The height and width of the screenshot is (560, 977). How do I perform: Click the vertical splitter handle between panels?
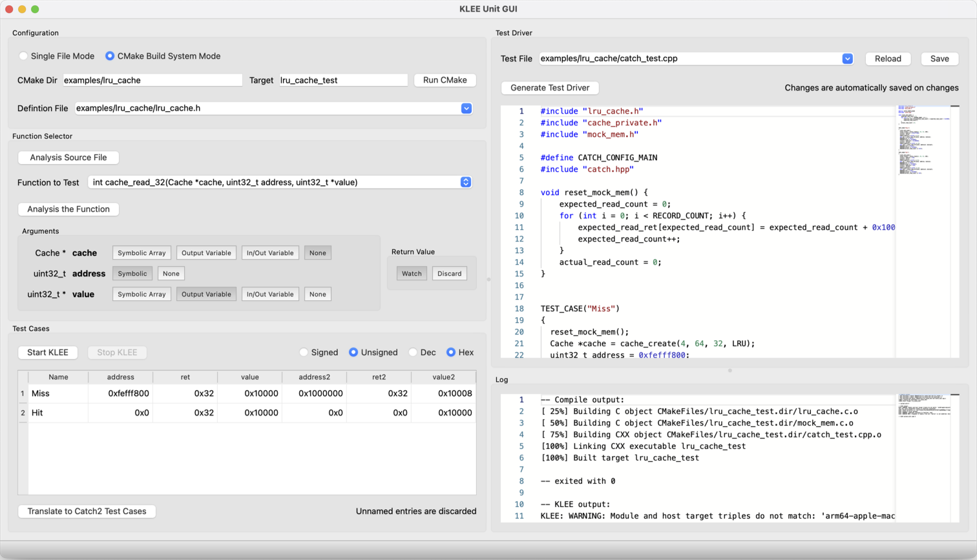(x=488, y=280)
